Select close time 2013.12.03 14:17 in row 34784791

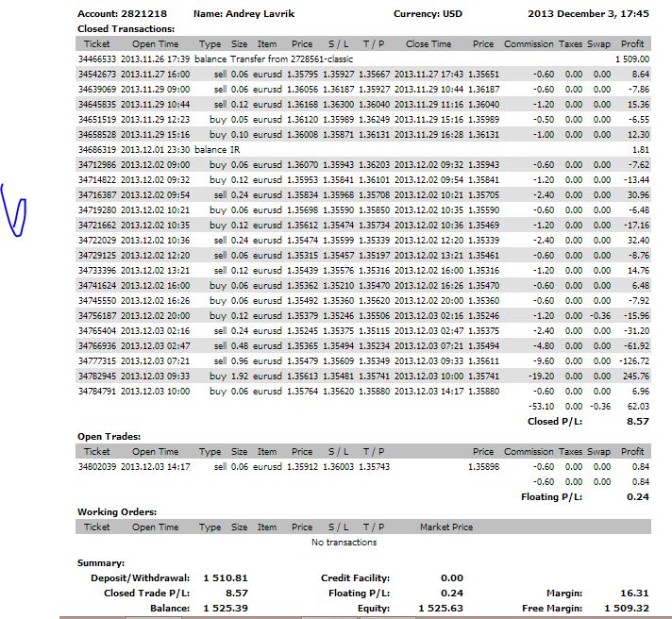tap(428, 391)
